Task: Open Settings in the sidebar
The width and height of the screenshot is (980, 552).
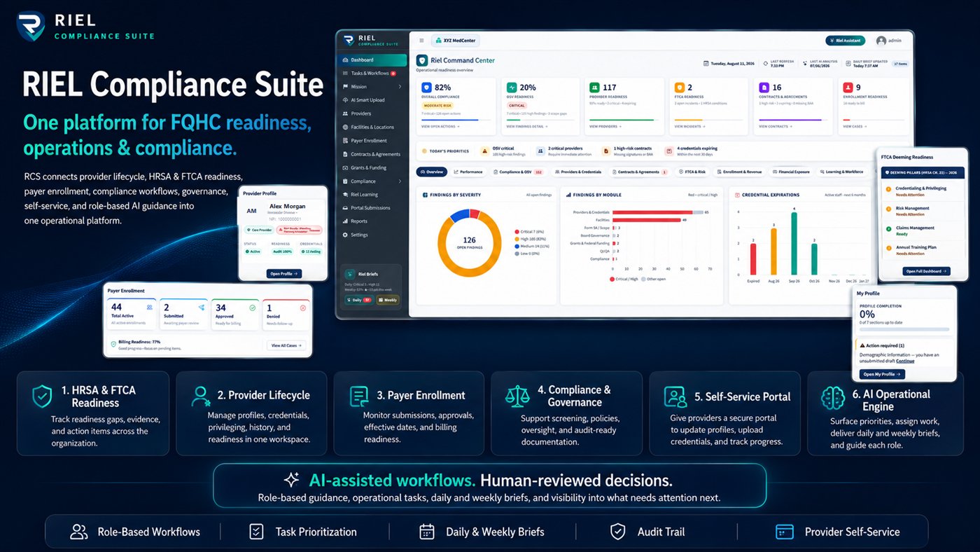Action: (372, 235)
